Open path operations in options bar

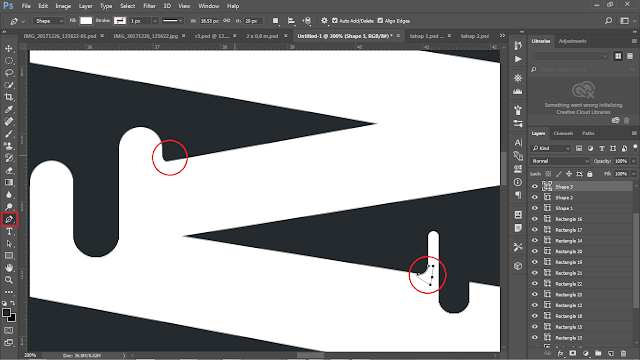(276, 21)
